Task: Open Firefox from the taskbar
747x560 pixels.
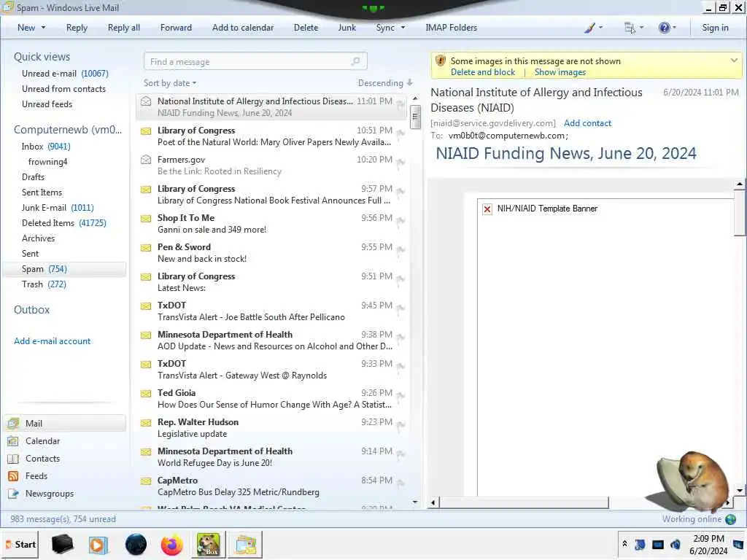Action: (x=171, y=545)
